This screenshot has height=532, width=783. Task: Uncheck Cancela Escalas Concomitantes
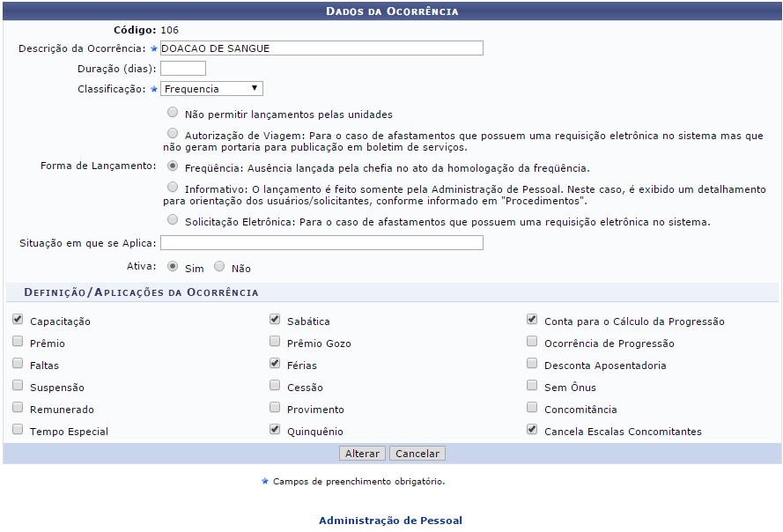tap(532, 430)
